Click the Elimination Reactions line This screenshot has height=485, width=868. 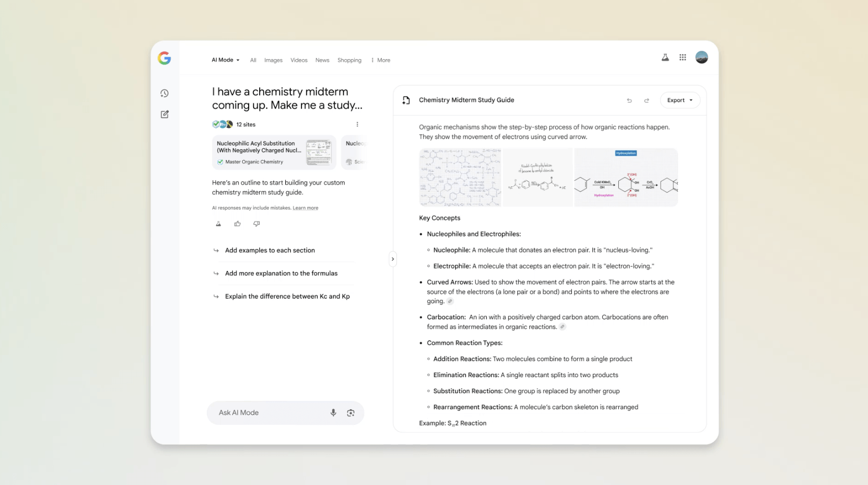tap(526, 375)
